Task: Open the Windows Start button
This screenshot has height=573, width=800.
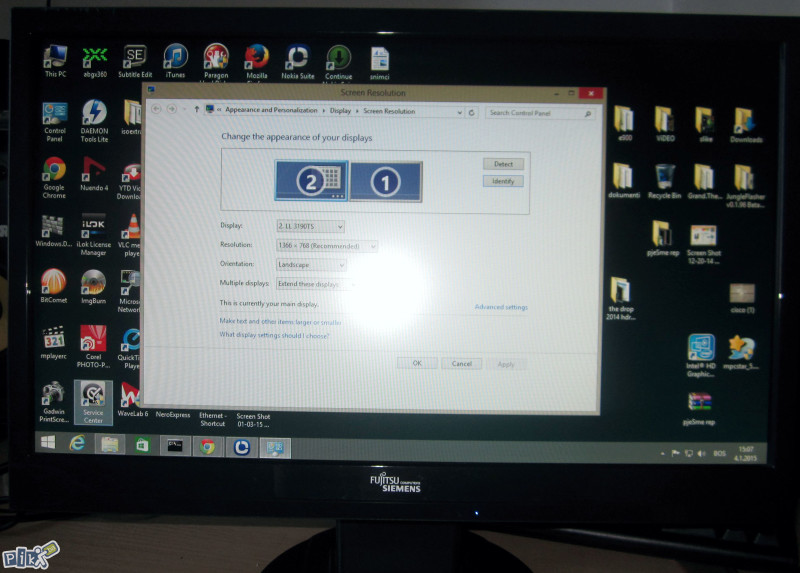Action: tap(48, 442)
